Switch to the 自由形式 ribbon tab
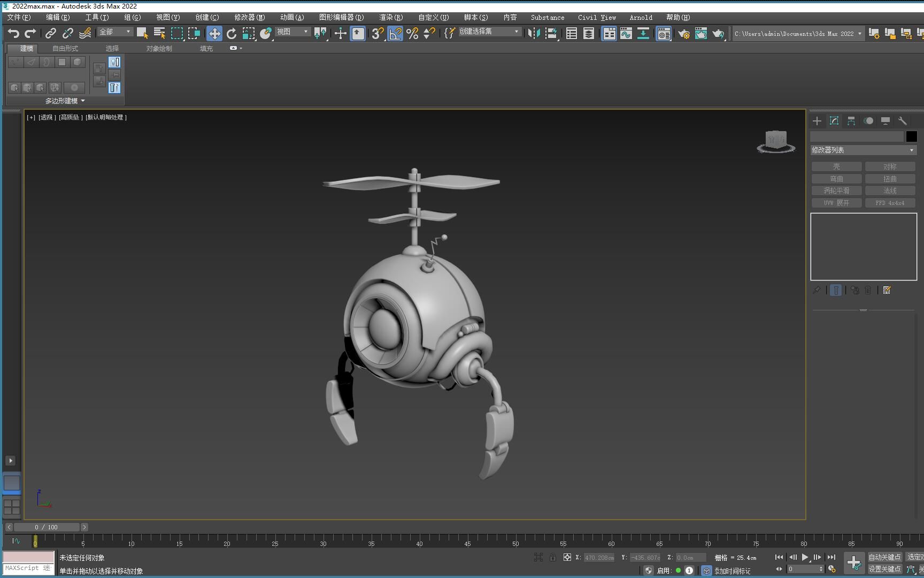This screenshot has width=924, height=578. coord(65,48)
